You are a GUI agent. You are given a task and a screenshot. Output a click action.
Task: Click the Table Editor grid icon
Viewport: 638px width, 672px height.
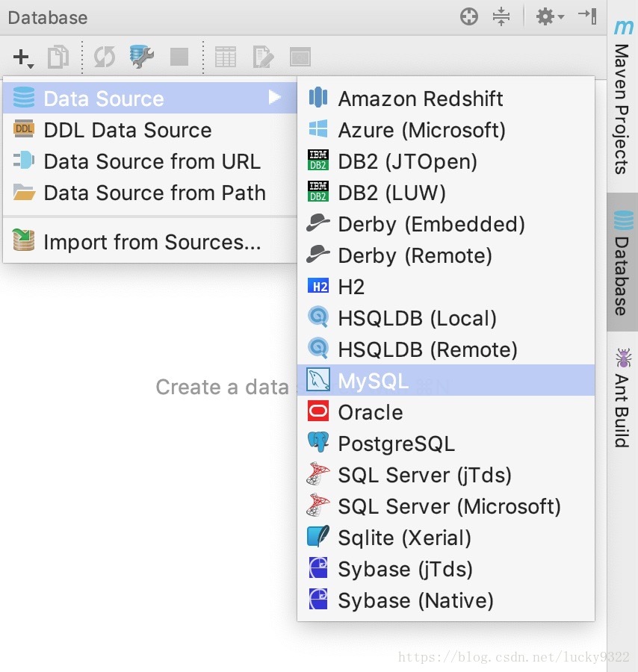[226, 57]
